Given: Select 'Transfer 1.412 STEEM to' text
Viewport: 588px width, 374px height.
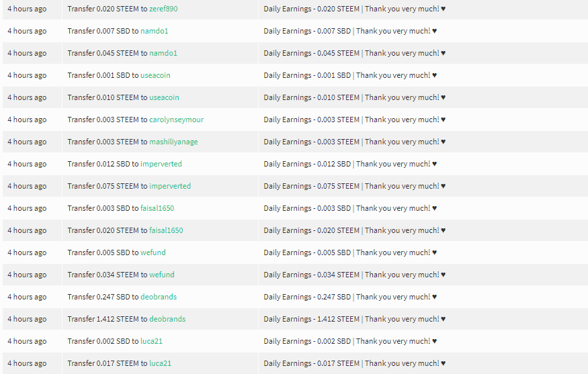Looking at the screenshot, I should (108, 318).
